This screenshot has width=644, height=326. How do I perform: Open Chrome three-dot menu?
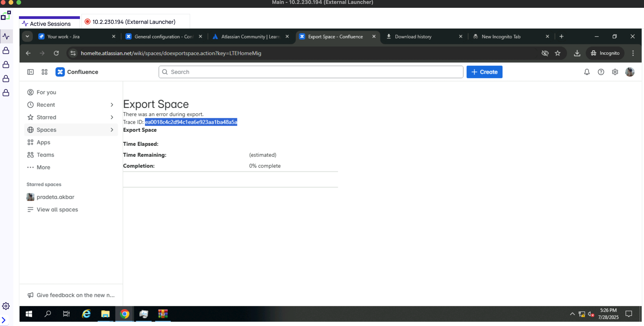pos(633,53)
